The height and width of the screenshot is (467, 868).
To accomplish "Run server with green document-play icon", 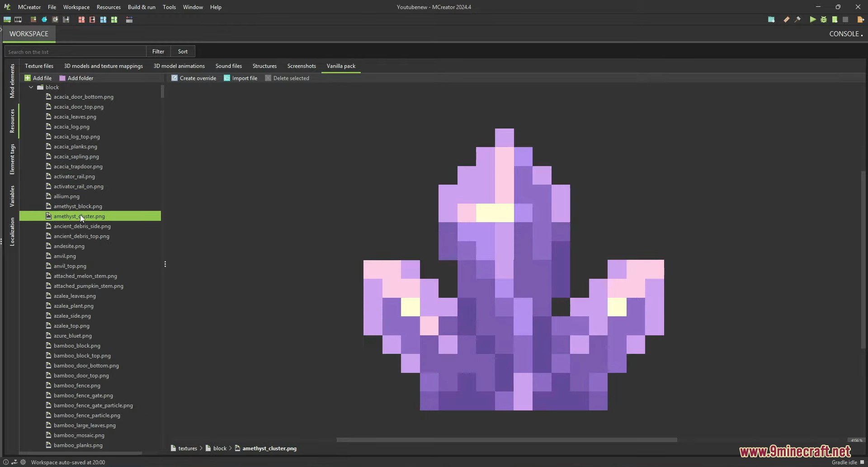I will coord(835,19).
